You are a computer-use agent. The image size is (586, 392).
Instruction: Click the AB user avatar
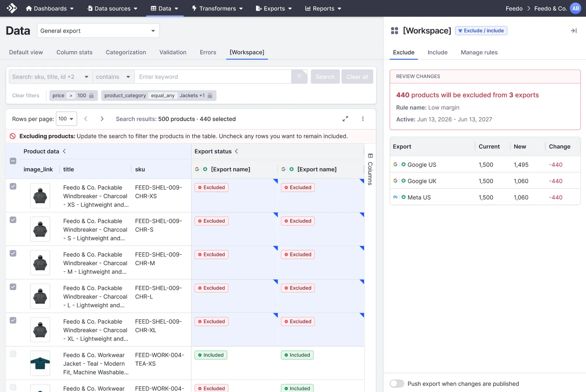click(x=575, y=8)
